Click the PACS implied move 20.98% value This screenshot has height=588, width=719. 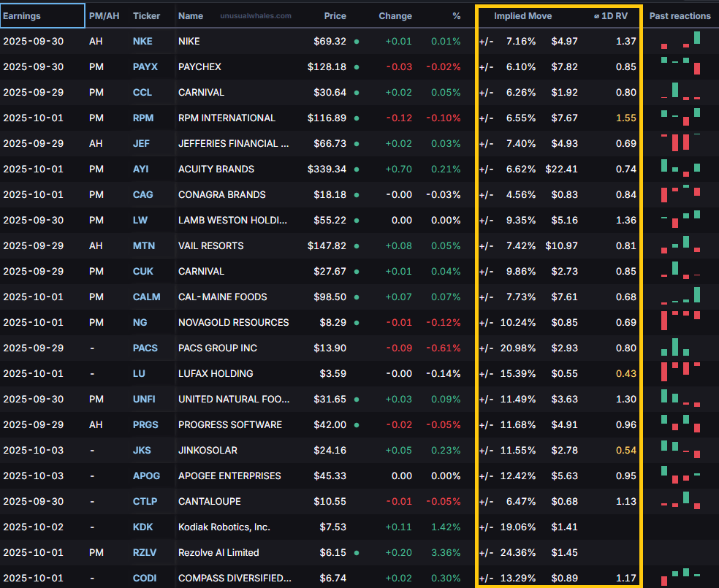click(518, 348)
